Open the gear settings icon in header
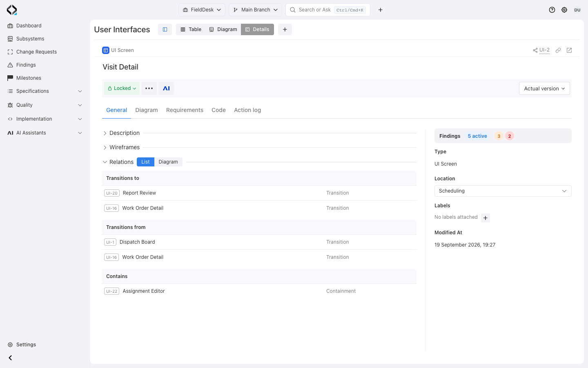588x368 pixels. point(564,10)
